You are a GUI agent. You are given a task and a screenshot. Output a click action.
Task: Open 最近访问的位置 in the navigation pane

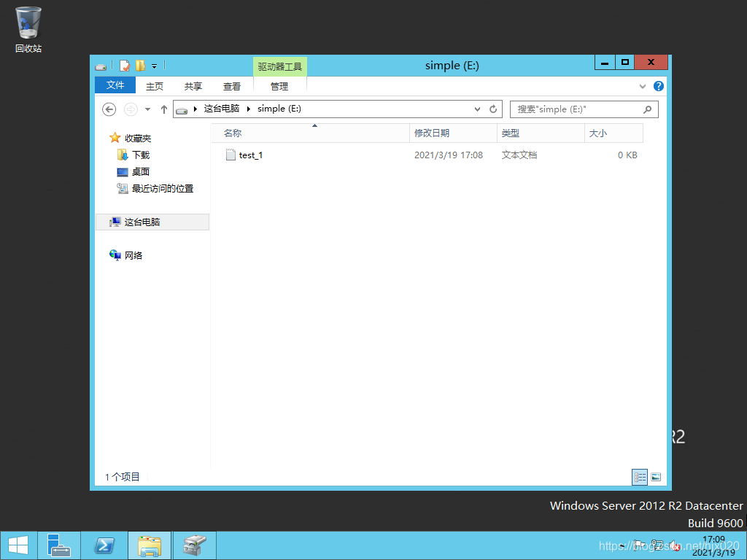point(163,189)
